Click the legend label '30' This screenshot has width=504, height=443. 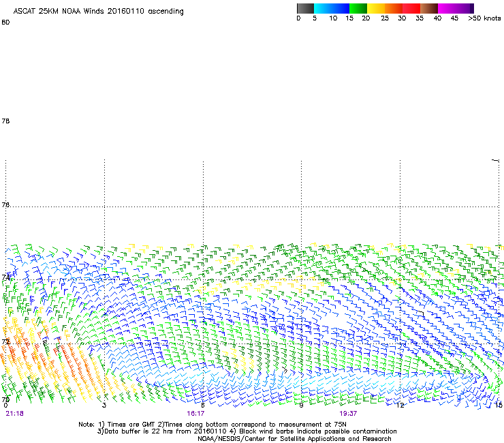402,18
